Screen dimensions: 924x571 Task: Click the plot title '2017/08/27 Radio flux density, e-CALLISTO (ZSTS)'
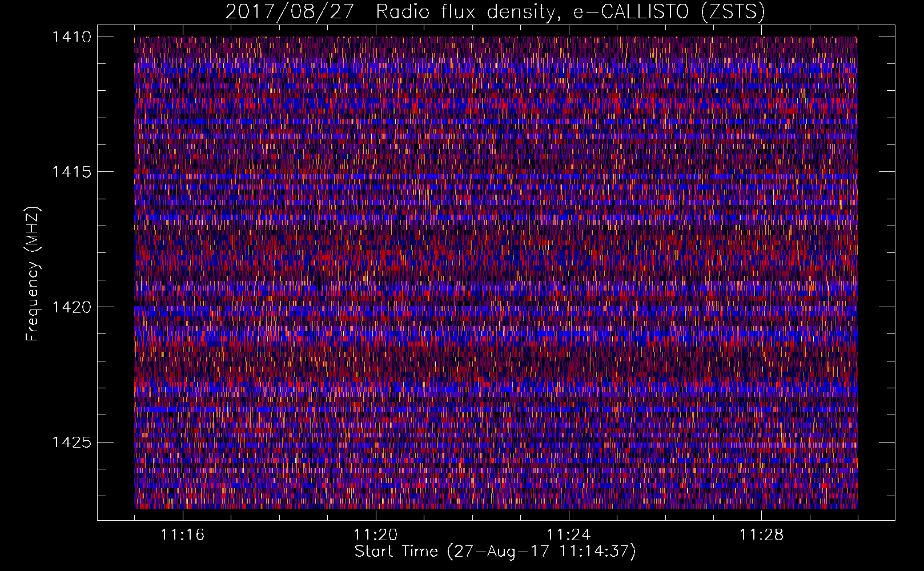(x=495, y=11)
